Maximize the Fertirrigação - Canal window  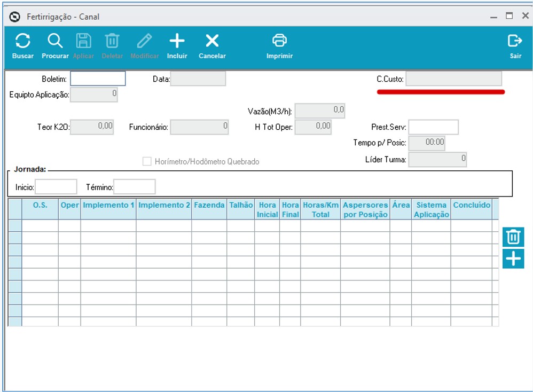509,15
